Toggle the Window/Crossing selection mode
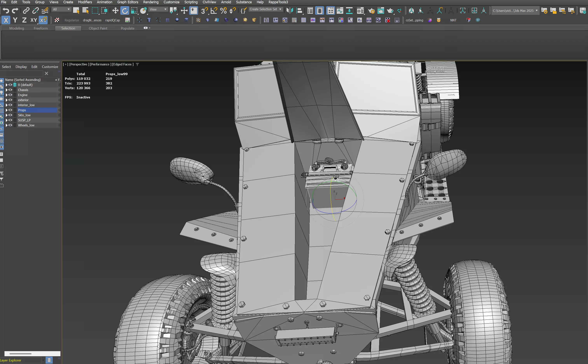The image size is (588, 364). (104, 11)
